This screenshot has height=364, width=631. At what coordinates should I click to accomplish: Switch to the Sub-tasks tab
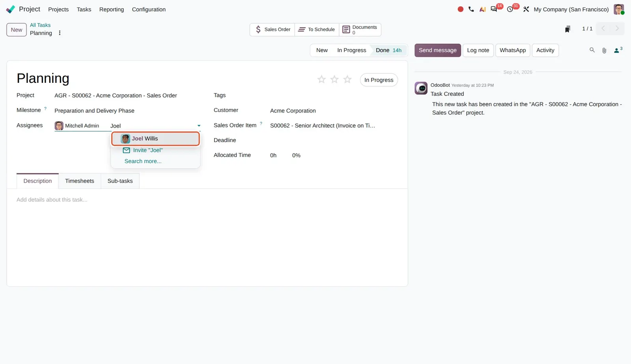[x=120, y=181]
